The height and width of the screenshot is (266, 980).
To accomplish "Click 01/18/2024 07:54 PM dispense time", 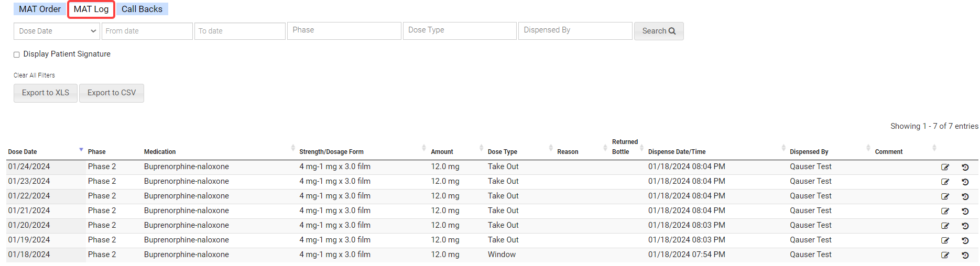I will pos(687,254).
